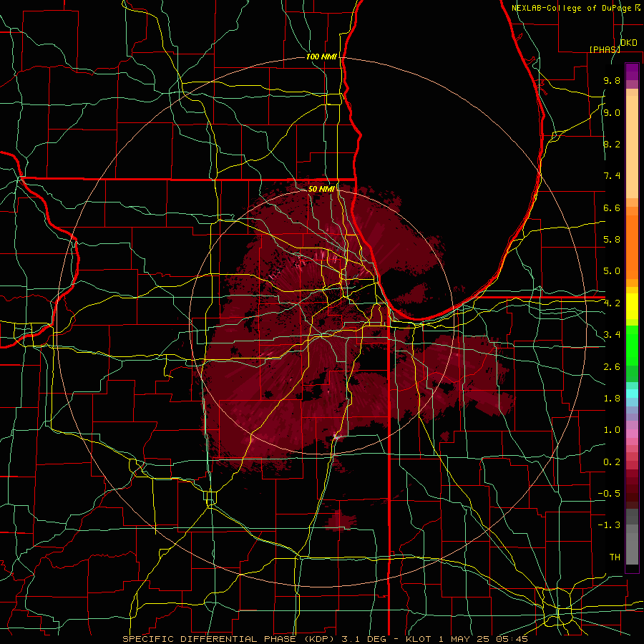Click the 9.0 value on the scale

coord(612,112)
